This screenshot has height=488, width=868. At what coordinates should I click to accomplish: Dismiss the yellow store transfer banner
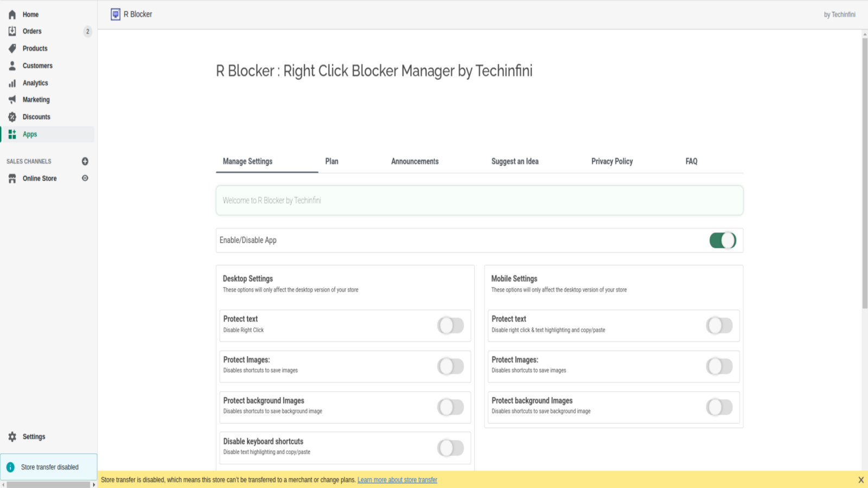[x=861, y=480]
